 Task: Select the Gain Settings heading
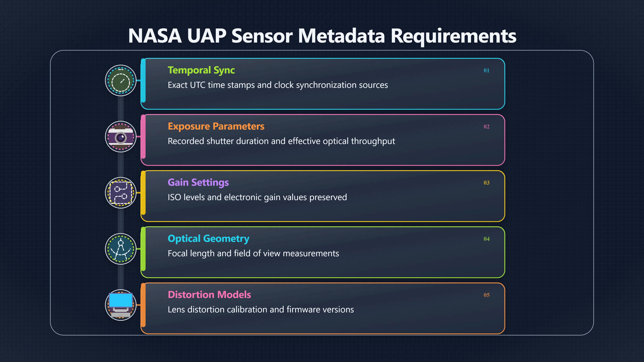click(198, 182)
